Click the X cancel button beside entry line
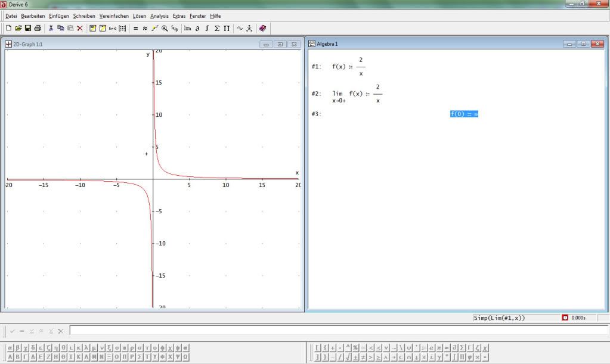The height and width of the screenshot is (364, 610). pos(60,331)
